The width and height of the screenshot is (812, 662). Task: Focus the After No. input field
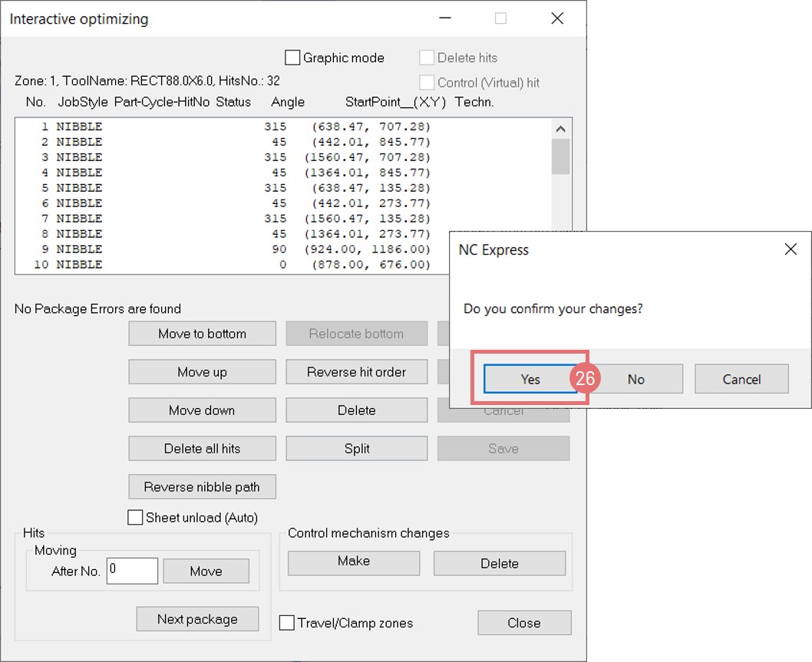[x=132, y=570]
